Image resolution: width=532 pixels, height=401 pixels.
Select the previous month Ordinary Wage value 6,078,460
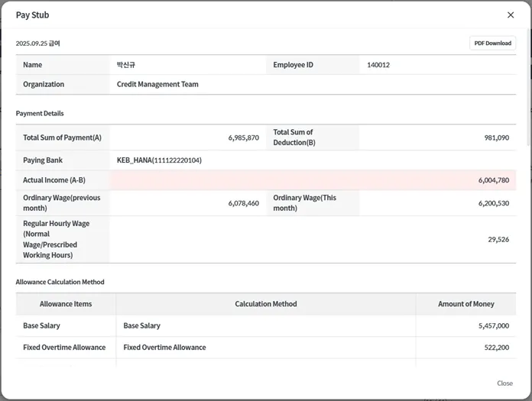pos(243,203)
